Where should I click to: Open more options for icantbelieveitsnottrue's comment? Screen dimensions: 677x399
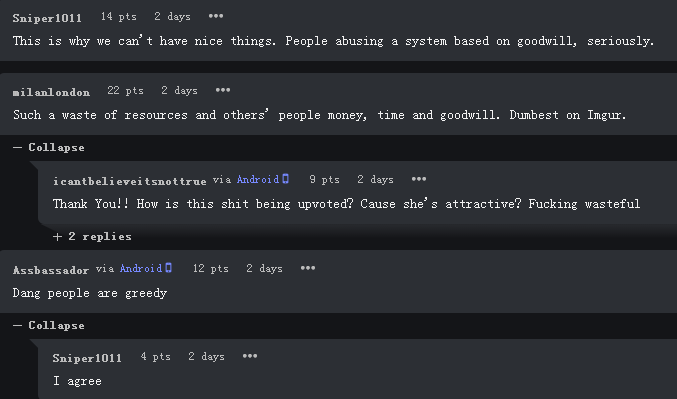coord(419,179)
